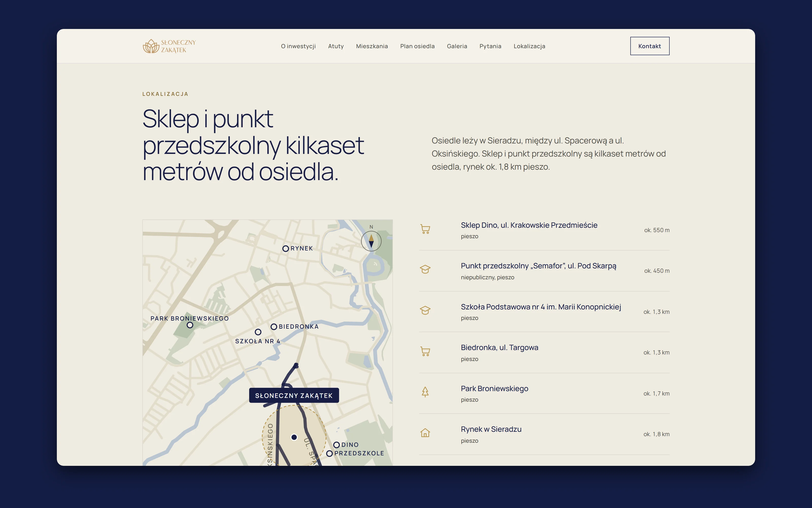812x508 pixels.
Task: Click the house icon beside Rynek w Sieradzu
Action: pos(425,433)
